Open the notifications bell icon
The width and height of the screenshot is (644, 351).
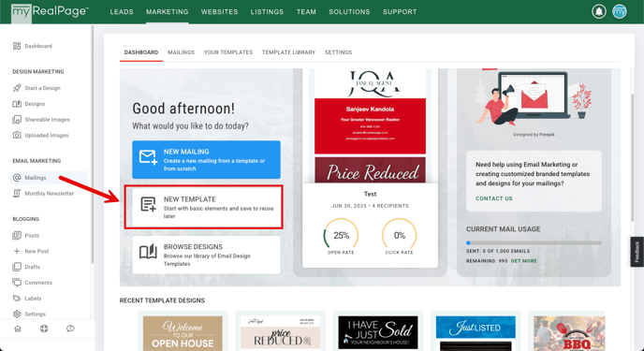(599, 11)
